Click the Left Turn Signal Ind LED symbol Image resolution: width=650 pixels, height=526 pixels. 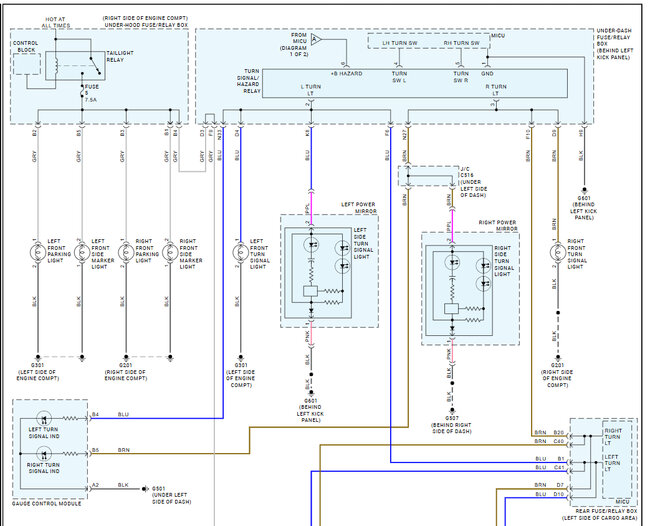(x=44, y=419)
